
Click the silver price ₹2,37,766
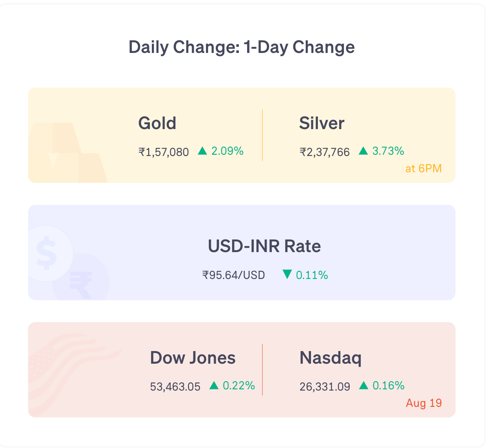[x=325, y=152]
